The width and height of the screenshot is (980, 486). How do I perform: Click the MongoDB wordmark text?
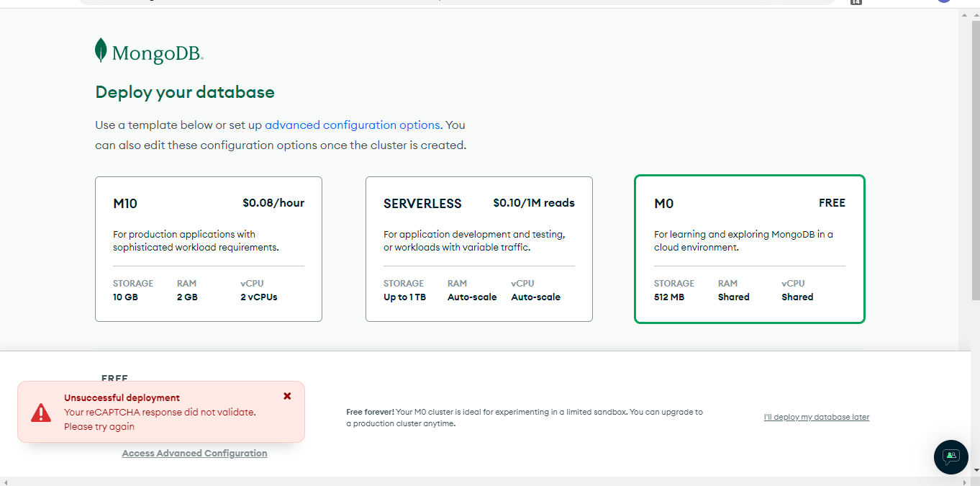pos(158,54)
